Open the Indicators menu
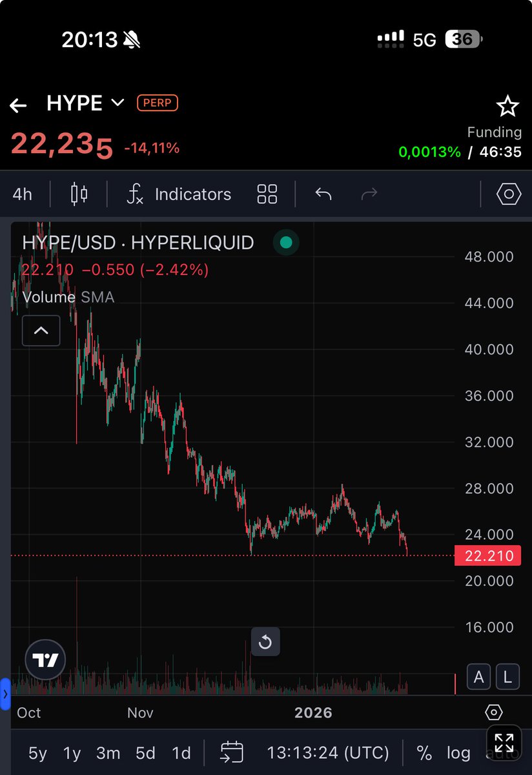Screen dimensions: 532x775 (179, 194)
